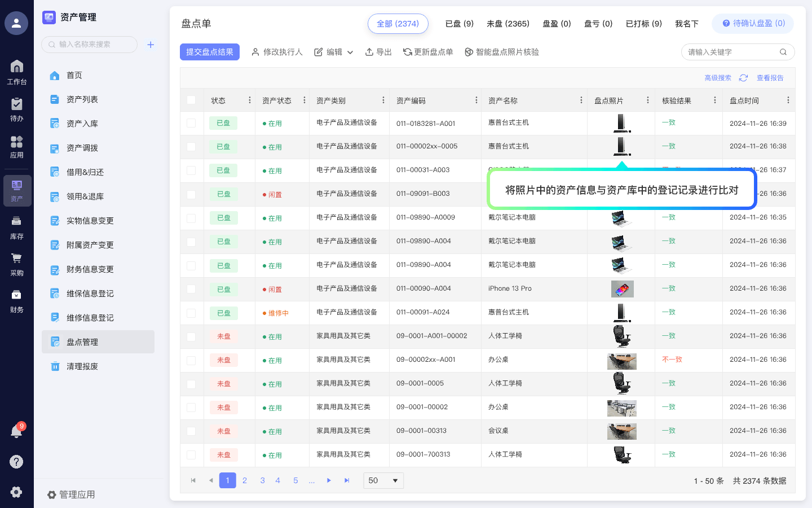Open the 导出 export tool
This screenshot has width=812, height=508.
378,52
